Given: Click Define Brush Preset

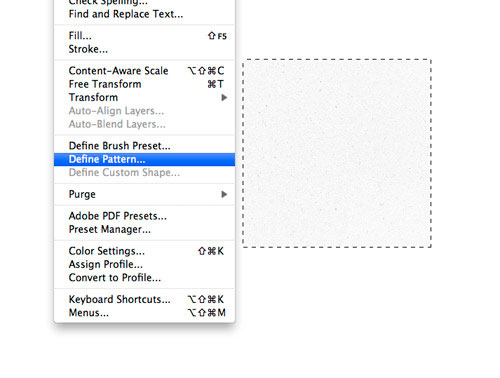Looking at the screenshot, I should [x=144, y=146].
